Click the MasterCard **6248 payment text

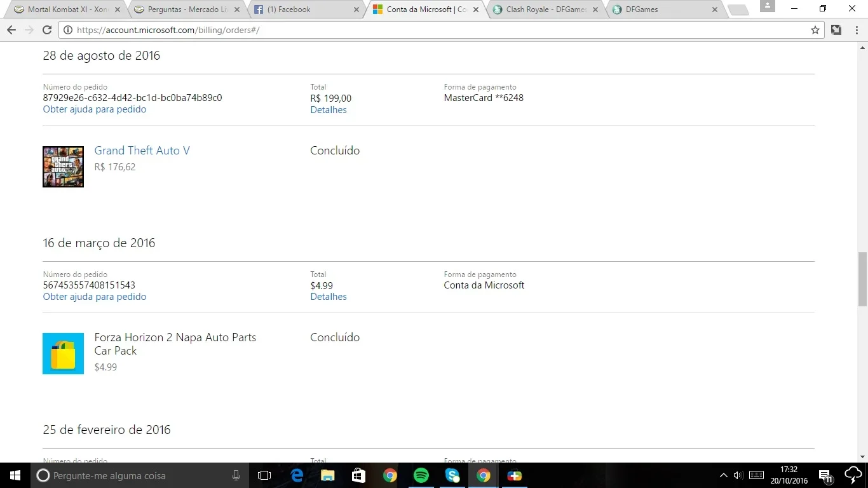click(484, 98)
